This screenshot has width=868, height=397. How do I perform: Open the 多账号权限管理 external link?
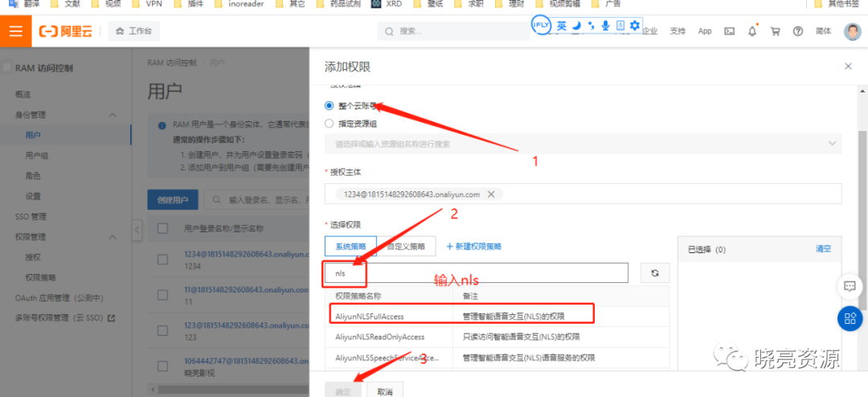pyautogui.click(x=65, y=318)
